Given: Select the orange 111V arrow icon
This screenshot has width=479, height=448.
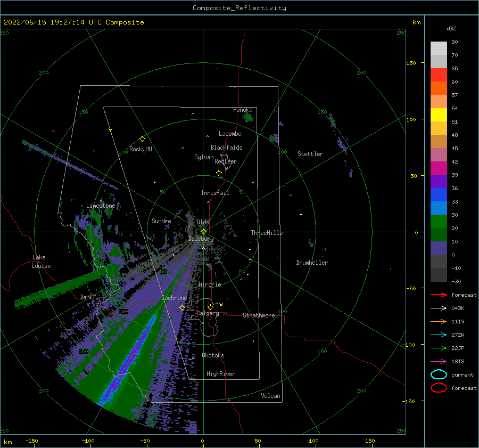Looking at the screenshot, I should point(439,321).
